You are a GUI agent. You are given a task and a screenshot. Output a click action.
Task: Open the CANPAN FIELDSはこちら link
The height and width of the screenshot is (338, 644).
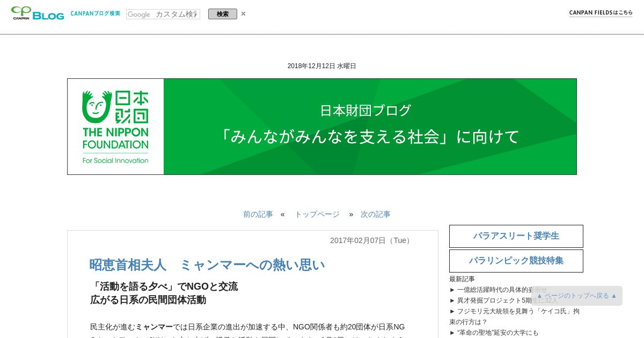pos(601,13)
